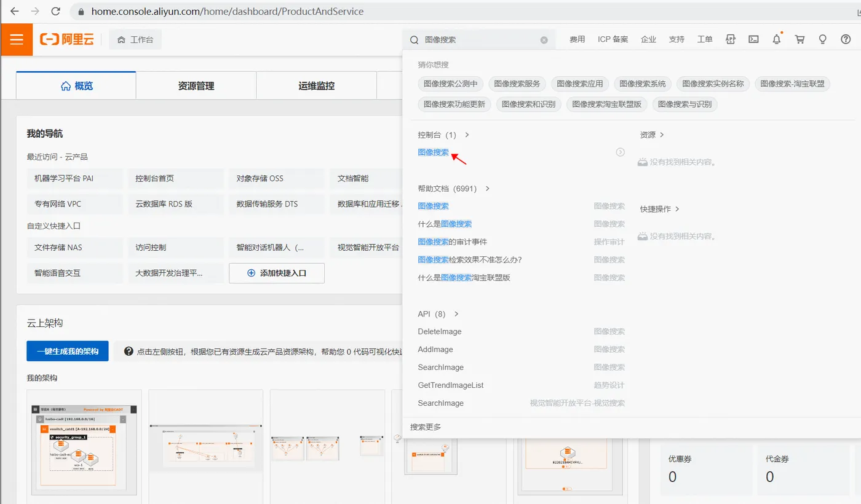Switch to the 资源管理 tab
The width and height of the screenshot is (861, 504).
click(196, 86)
